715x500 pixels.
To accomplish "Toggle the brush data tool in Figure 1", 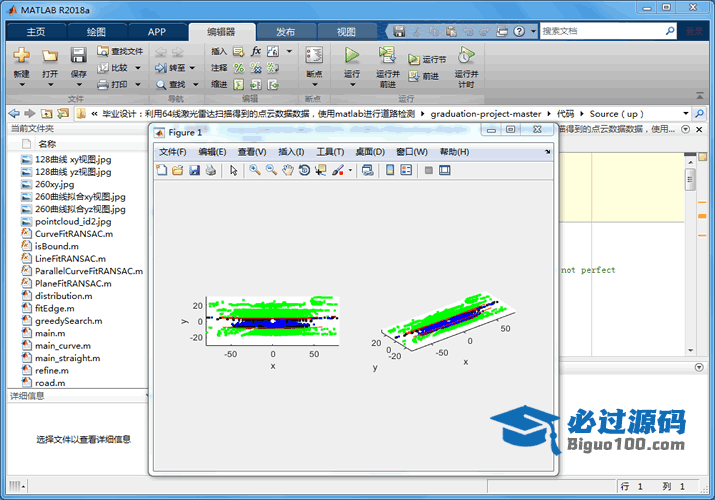I will 338,170.
